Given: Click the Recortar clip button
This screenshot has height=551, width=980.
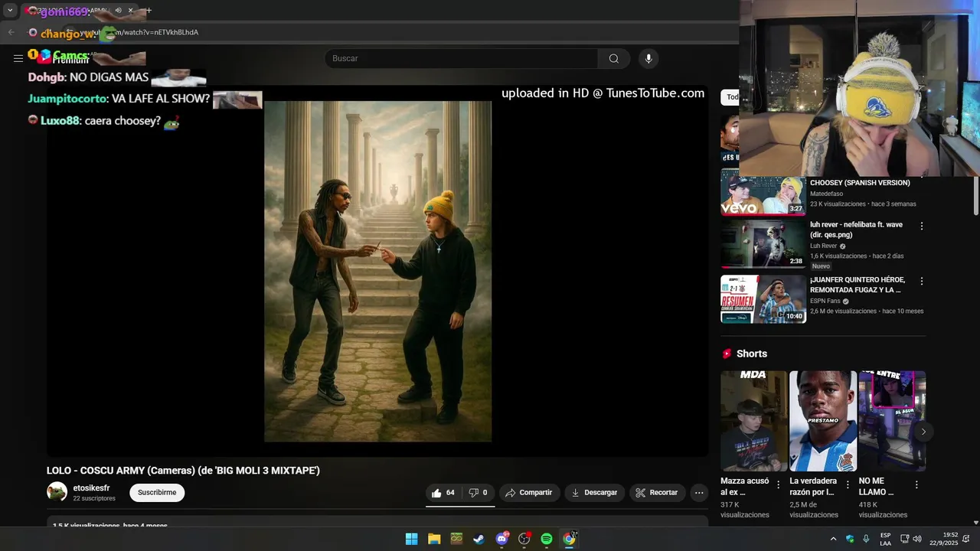Looking at the screenshot, I should tap(657, 493).
